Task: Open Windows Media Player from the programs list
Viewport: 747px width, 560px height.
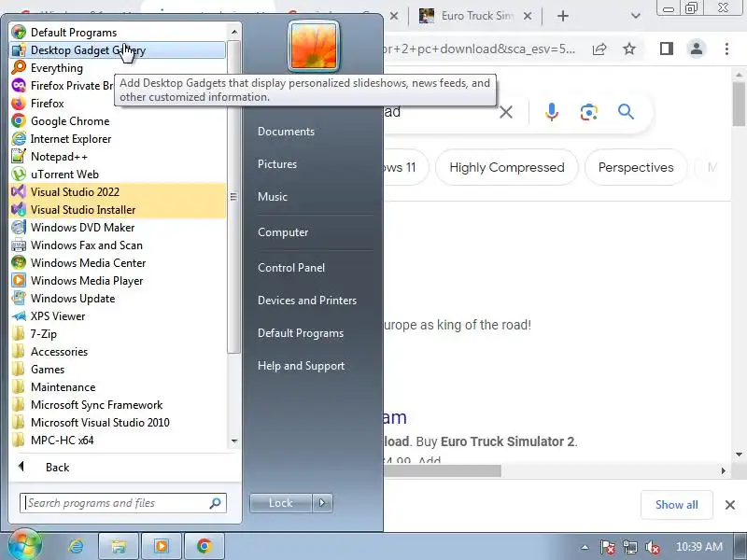Action: (x=118, y=281)
